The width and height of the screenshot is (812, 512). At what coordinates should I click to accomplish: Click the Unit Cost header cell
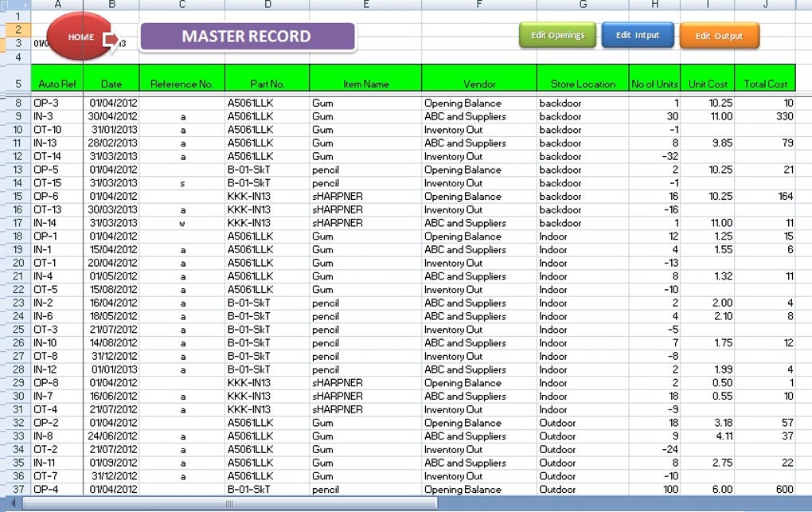tap(708, 78)
